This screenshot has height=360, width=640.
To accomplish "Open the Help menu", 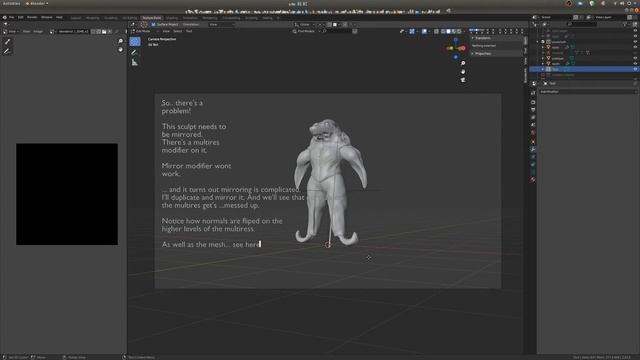I will [59, 18].
